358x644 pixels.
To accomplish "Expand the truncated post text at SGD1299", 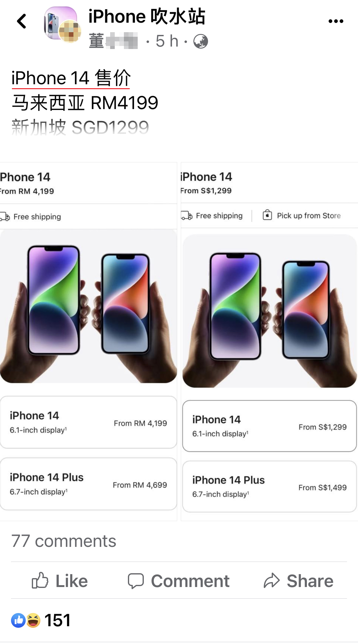I will (x=80, y=127).
